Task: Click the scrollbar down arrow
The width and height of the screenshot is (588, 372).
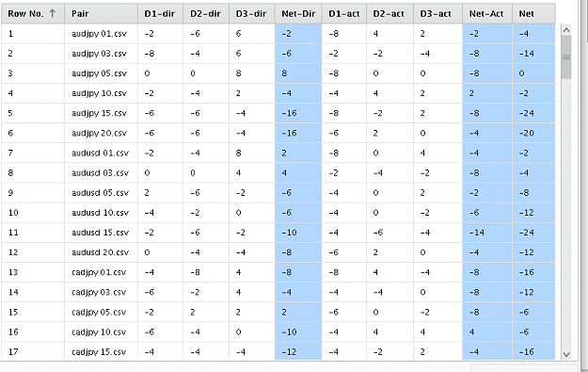Action: [566, 354]
